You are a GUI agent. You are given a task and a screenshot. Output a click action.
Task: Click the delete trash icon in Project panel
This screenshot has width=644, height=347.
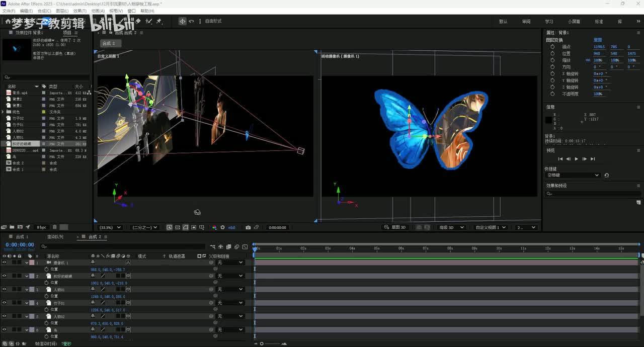pos(55,227)
